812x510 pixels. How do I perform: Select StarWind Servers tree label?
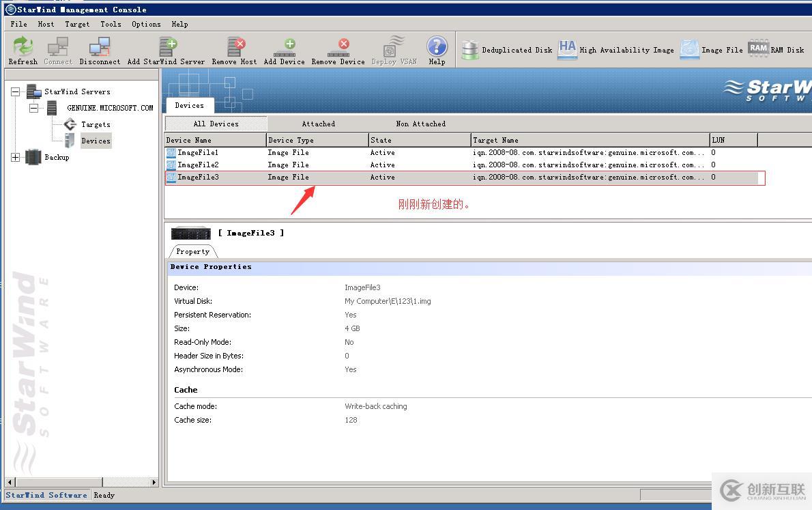pos(77,91)
